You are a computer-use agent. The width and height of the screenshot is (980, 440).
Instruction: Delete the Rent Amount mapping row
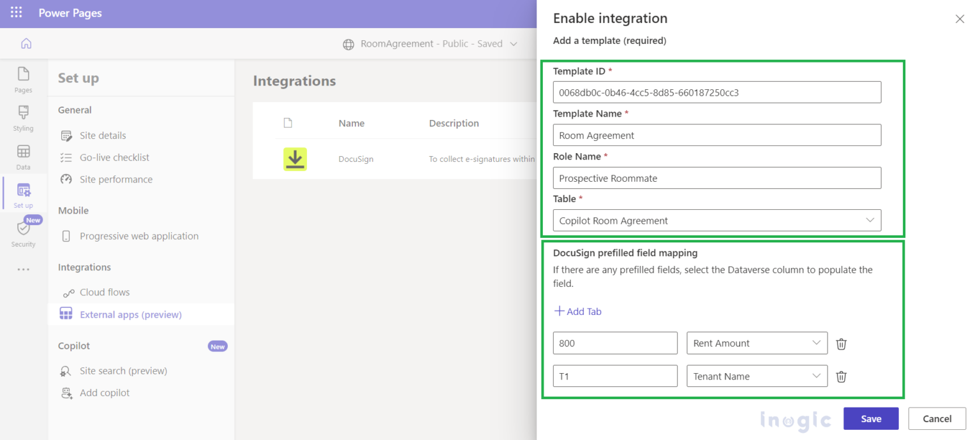[x=841, y=343]
